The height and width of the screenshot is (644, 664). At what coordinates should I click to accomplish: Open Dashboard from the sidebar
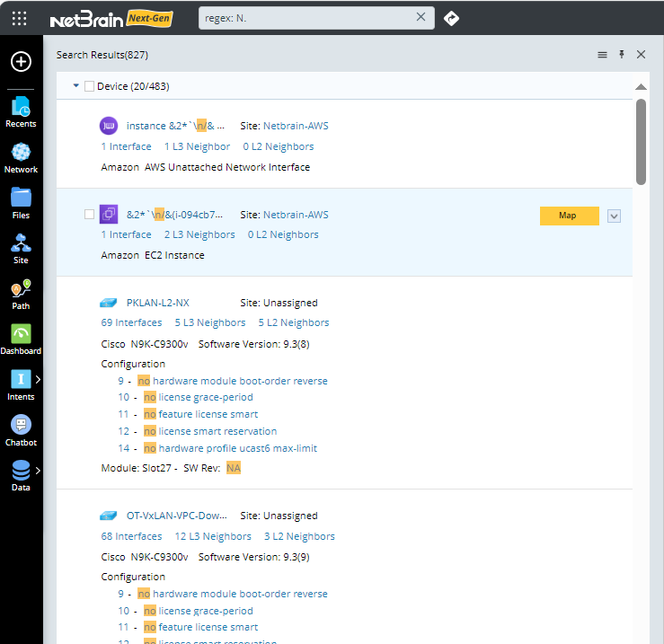21,340
